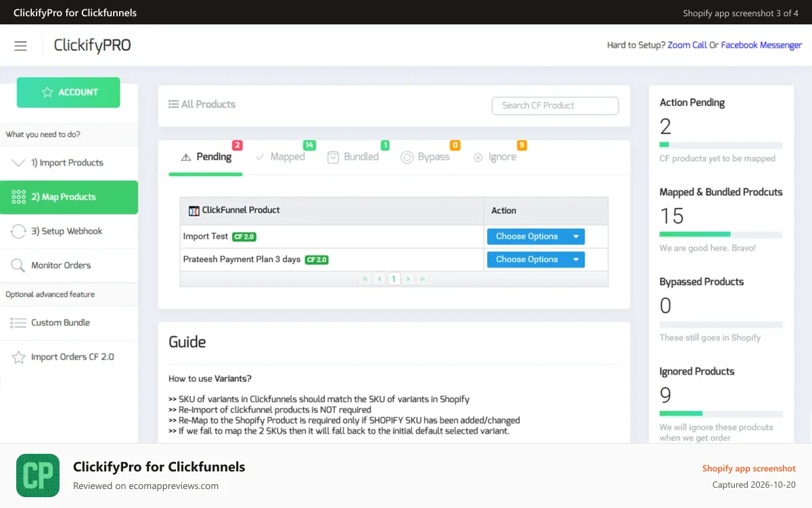Open Monitor Orders page
This screenshot has width=812, height=508.
[69, 266]
